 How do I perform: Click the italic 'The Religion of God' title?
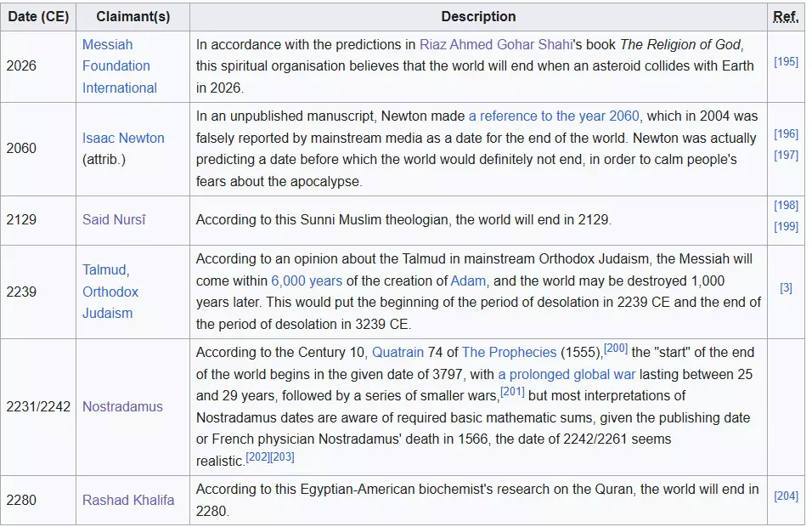coord(680,44)
